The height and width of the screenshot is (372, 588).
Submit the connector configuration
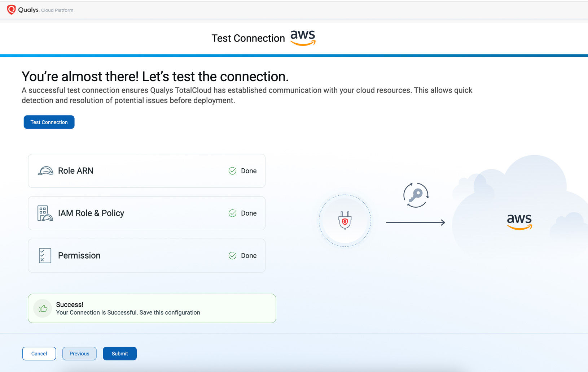[120, 354]
